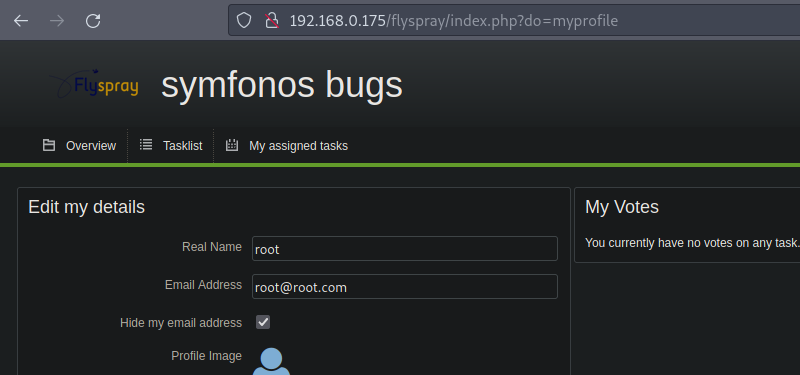
Task: Click the Real Name label
Action: click(212, 247)
